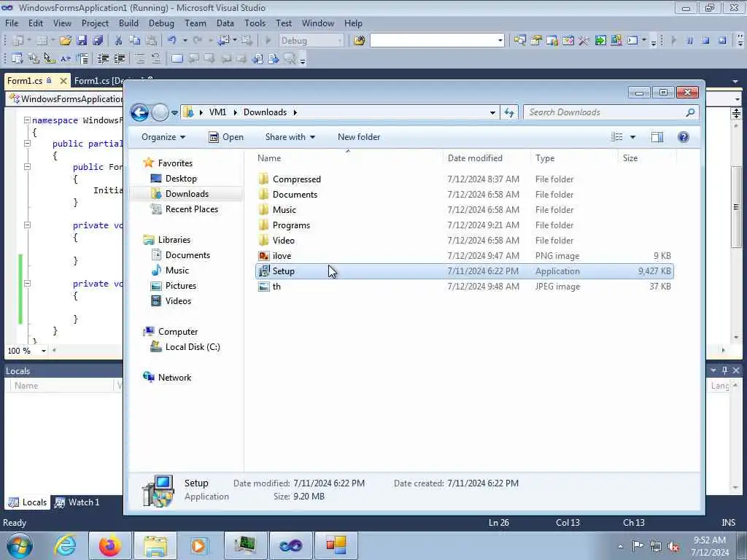Image resolution: width=747 pixels, height=560 pixels.
Task: Open the Debug menu
Action: (x=161, y=23)
